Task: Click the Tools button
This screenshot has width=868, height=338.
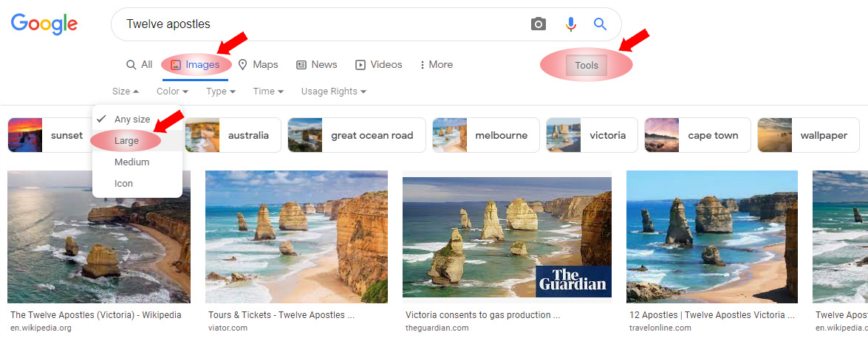Action: 587,66
